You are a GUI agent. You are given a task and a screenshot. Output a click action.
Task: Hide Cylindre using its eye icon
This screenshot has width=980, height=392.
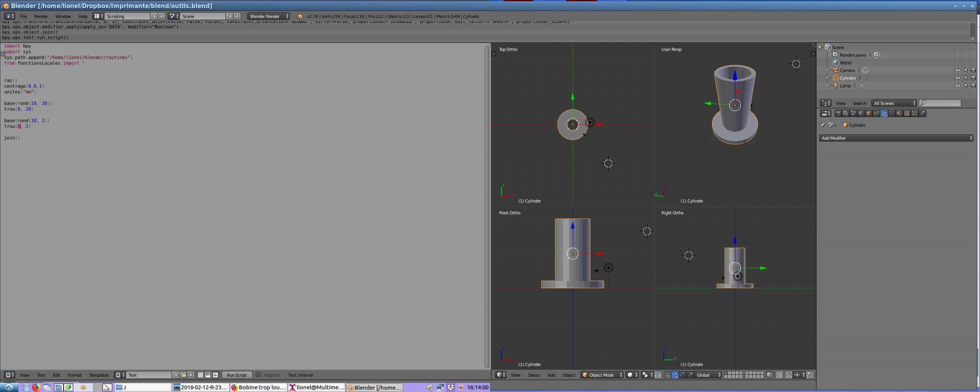(x=958, y=78)
